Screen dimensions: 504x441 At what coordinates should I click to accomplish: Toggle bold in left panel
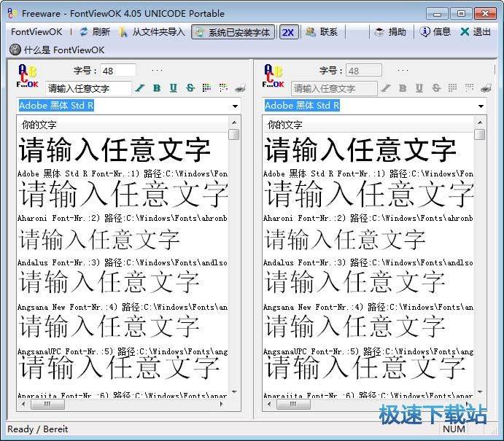pyautogui.click(x=156, y=88)
